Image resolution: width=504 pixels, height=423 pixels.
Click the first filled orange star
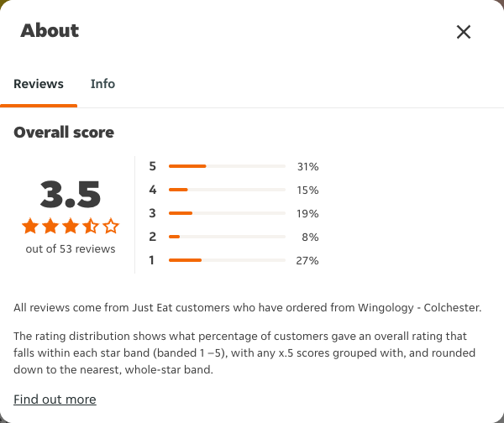pos(30,226)
